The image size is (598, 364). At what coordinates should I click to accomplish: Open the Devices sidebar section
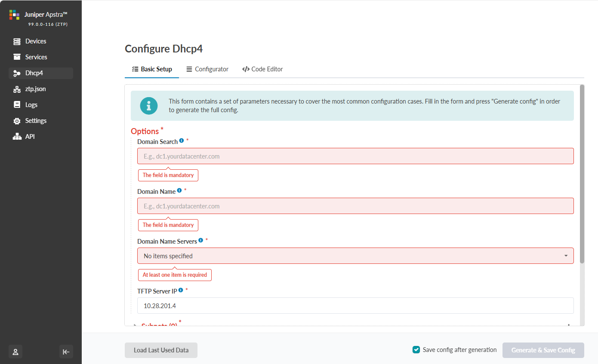click(35, 41)
